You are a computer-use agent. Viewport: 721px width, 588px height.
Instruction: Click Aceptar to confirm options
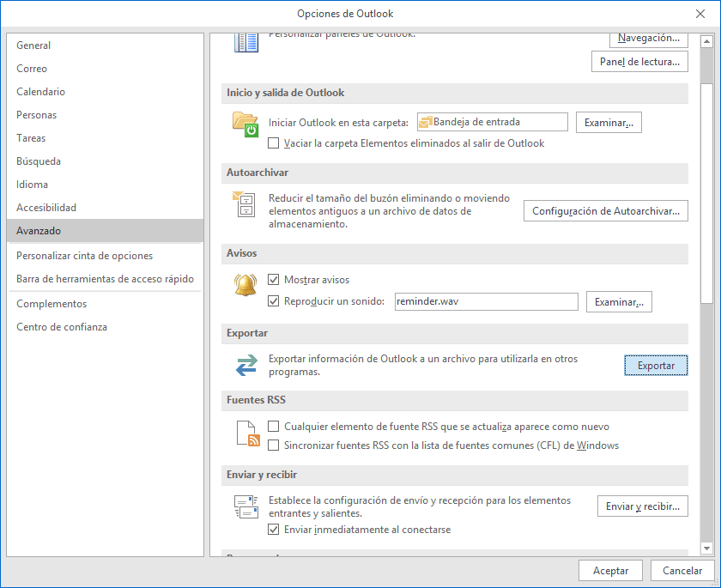tap(610, 571)
